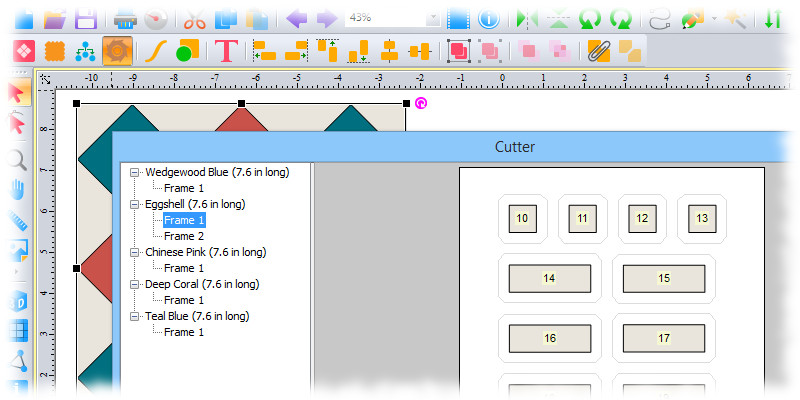The height and width of the screenshot is (400, 800).
Task: Select the curve line drawing tool
Action: tap(155, 49)
